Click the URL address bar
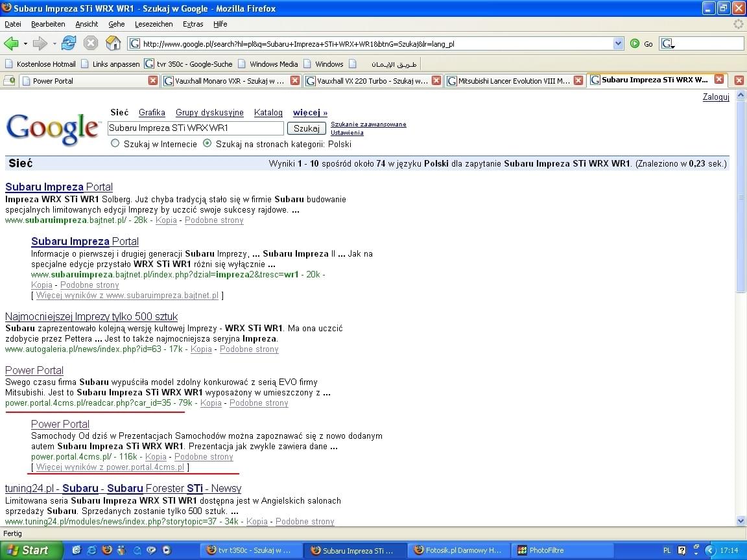 376,44
